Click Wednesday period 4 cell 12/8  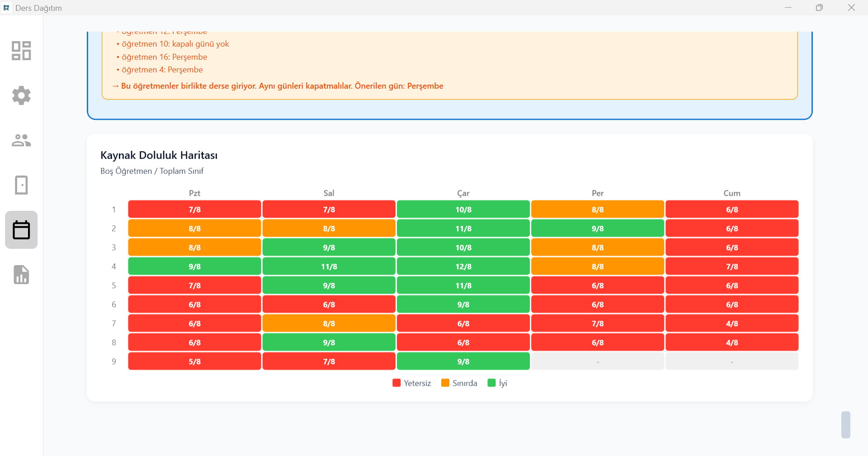tap(463, 266)
